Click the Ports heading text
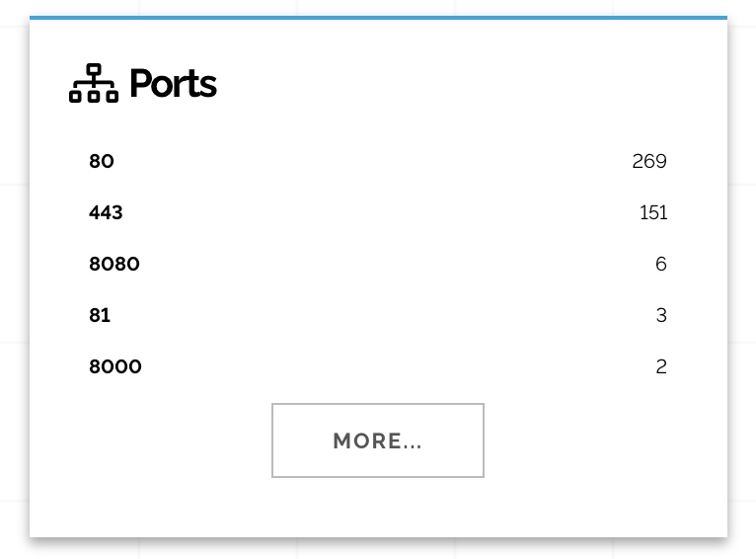Image resolution: width=756 pixels, height=559 pixels. tap(173, 84)
